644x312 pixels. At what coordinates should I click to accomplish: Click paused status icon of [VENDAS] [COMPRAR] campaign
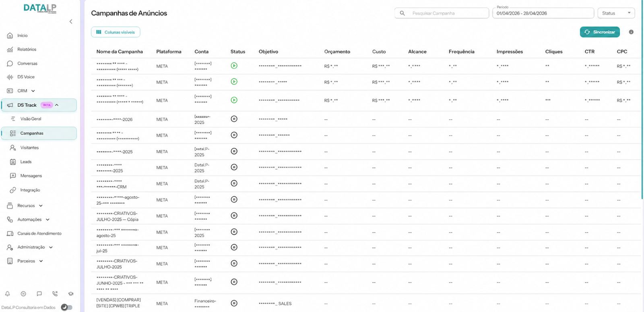[234, 303]
